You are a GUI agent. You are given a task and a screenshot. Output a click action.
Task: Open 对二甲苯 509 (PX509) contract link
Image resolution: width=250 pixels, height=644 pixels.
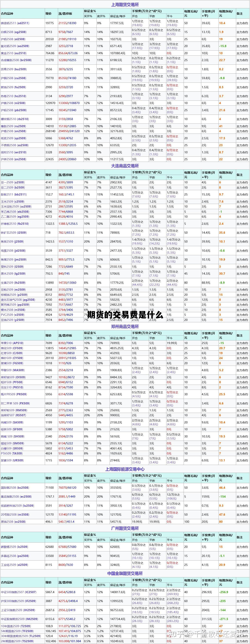[x=15, y=403]
